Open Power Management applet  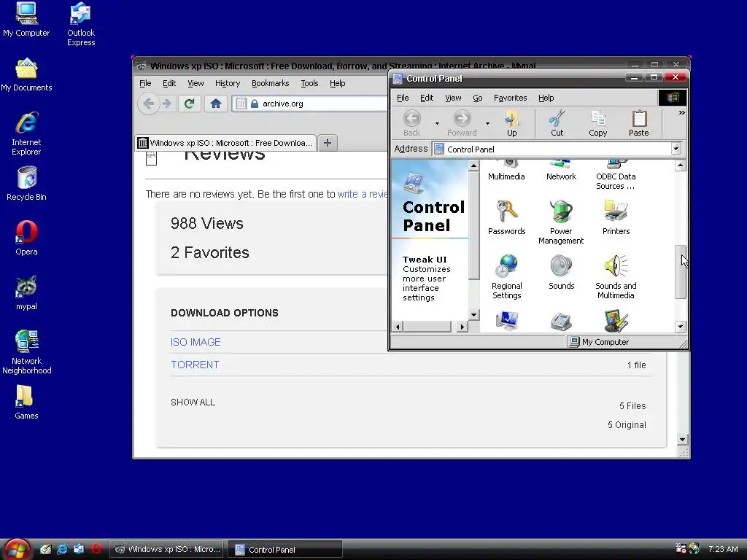(561, 222)
